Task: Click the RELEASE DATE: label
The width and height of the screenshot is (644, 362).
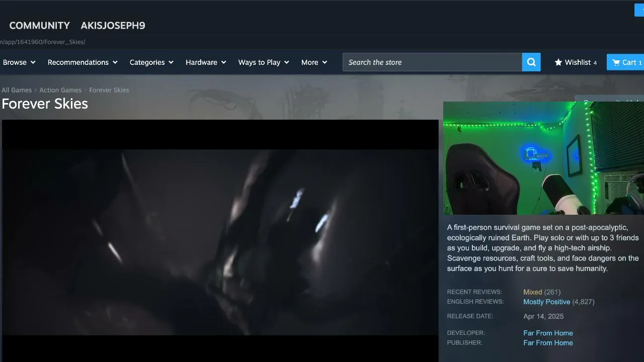Action: [470, 316]
